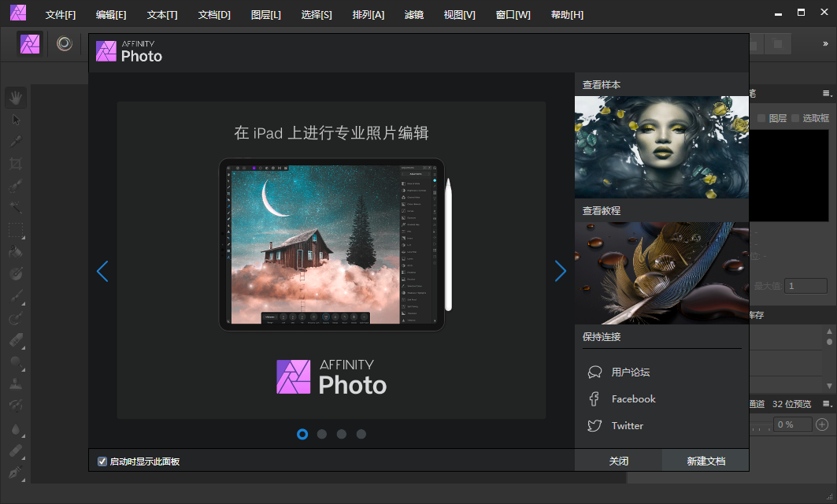The image size is (837, 504).
Task: Open the 32 位预览 panel options menu icon
Action: click(827, 404)
